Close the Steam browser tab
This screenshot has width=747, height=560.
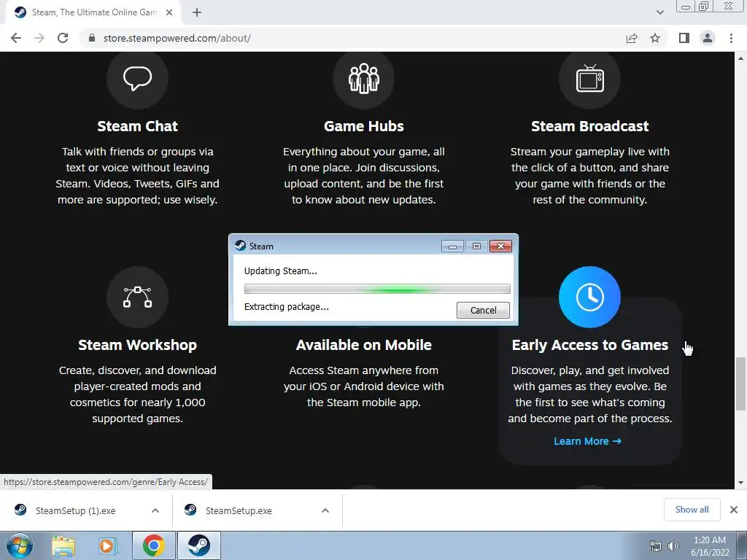pos(169,13)
